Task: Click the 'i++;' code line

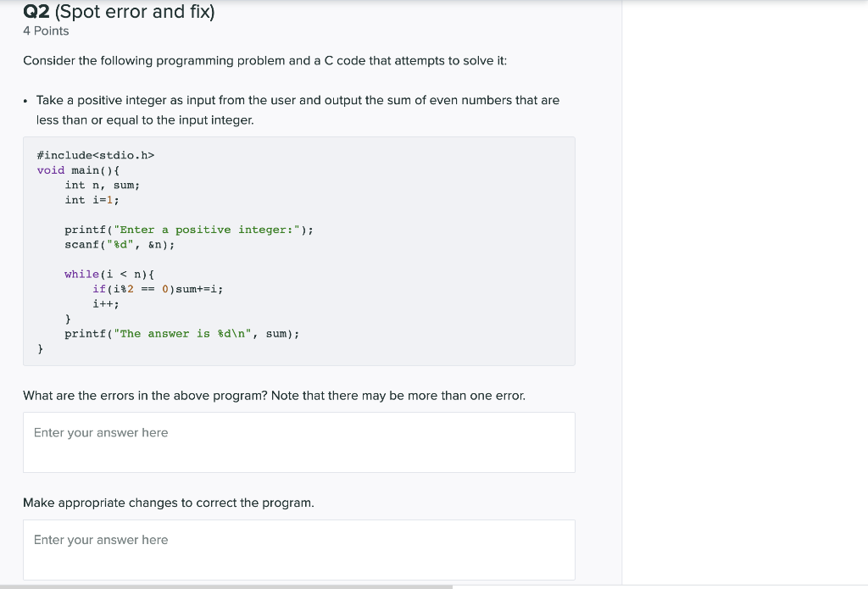Action: [106, 304]
